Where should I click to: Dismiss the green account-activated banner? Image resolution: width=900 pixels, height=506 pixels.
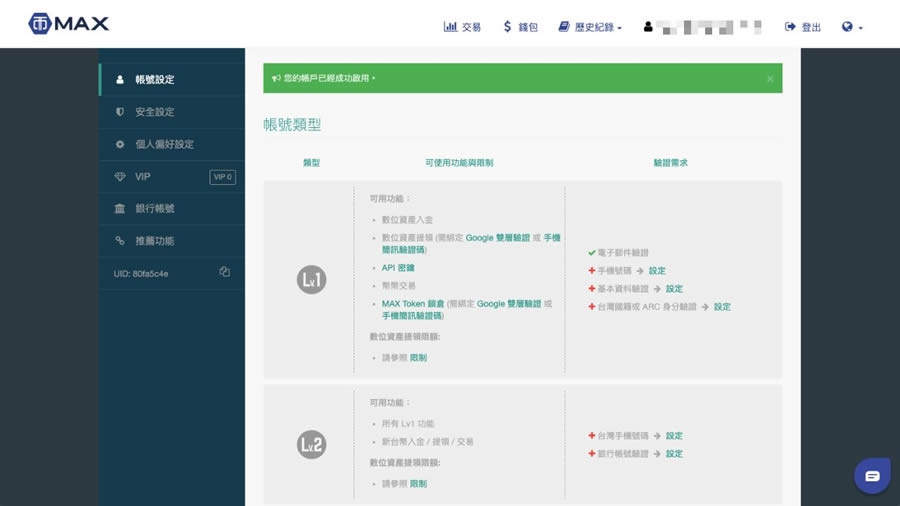(770, 78)
